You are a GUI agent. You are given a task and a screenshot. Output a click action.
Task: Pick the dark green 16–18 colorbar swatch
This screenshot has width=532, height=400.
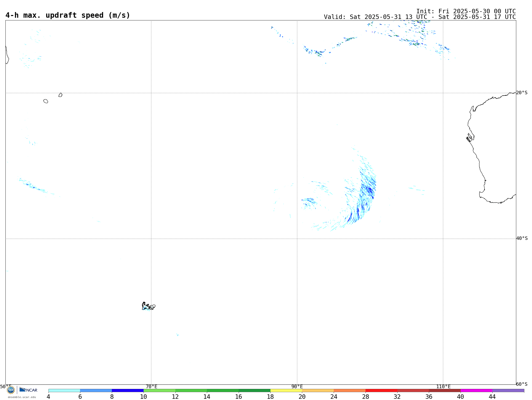254,391
